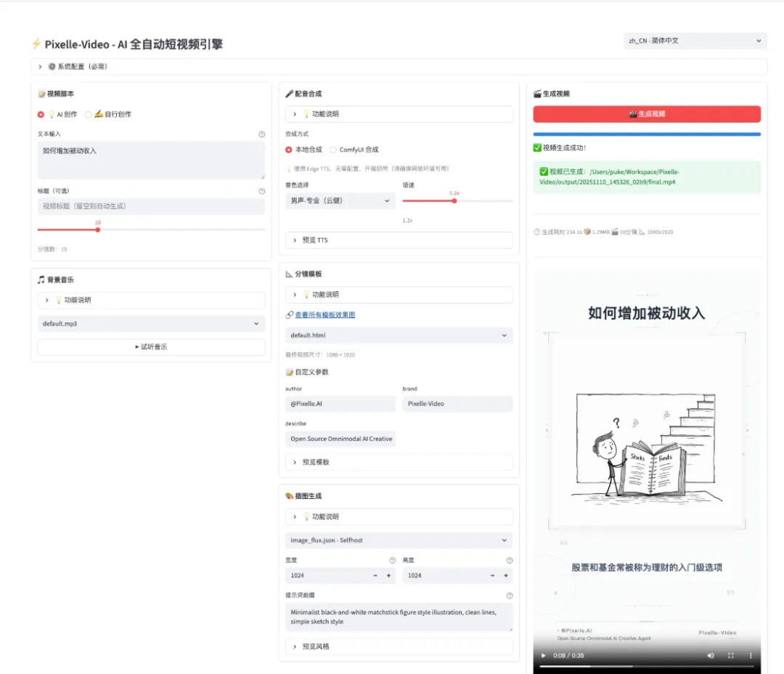Expand the 预览模板 section

pyautogui.click(x=399, y=462)
